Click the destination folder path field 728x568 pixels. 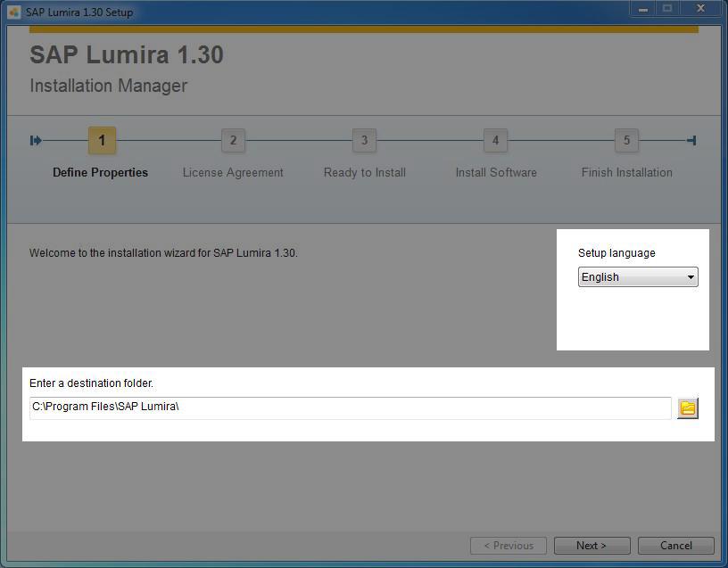click(350, 407)
